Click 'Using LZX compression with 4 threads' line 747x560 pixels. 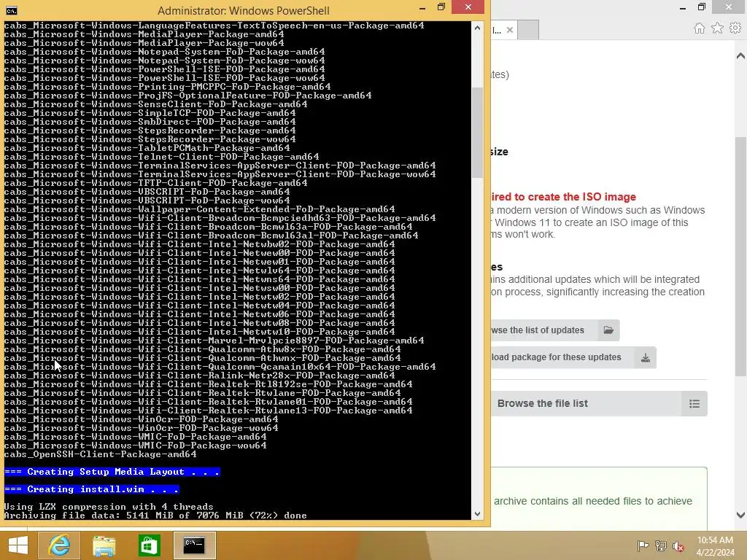tap(109, 507)
